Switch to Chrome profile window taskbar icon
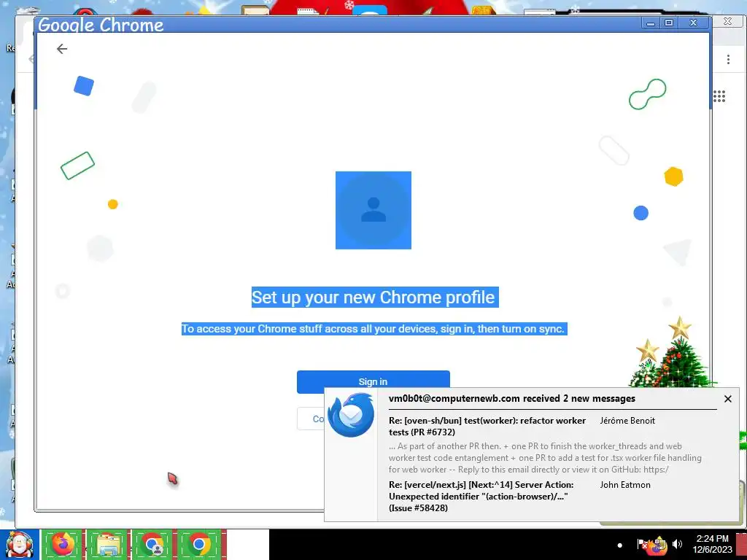747x560 pixels. pyautogui.click(x=153, y=545)
